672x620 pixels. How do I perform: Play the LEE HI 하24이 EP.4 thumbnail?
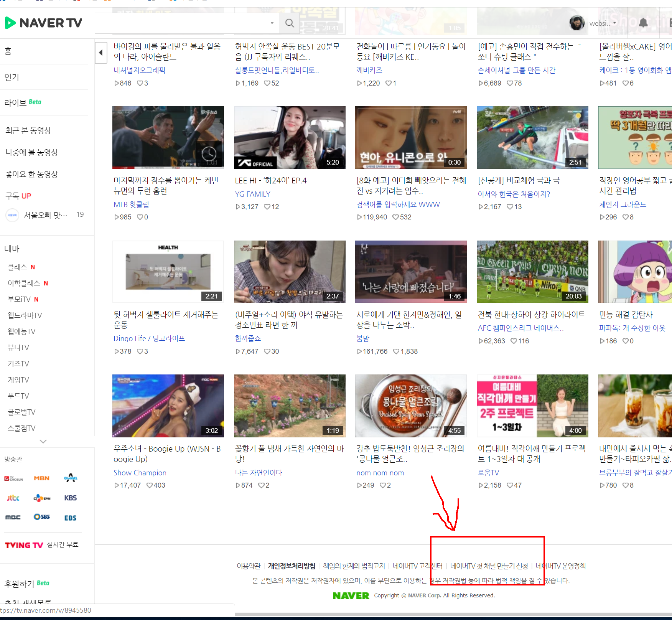coord(290,138)
